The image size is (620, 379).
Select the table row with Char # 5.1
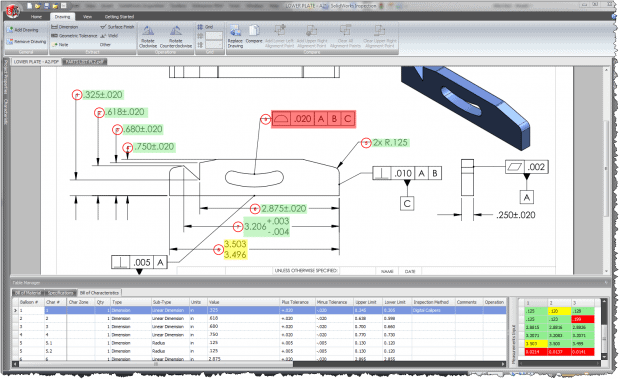259,343
